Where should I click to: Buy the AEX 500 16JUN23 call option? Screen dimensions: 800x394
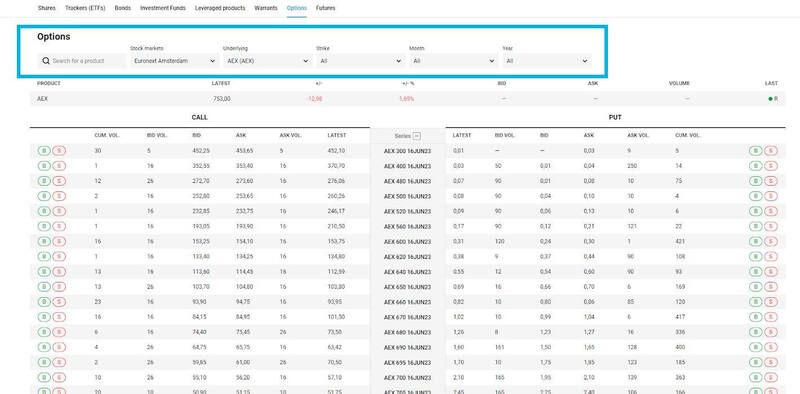(x=44, y=196)
